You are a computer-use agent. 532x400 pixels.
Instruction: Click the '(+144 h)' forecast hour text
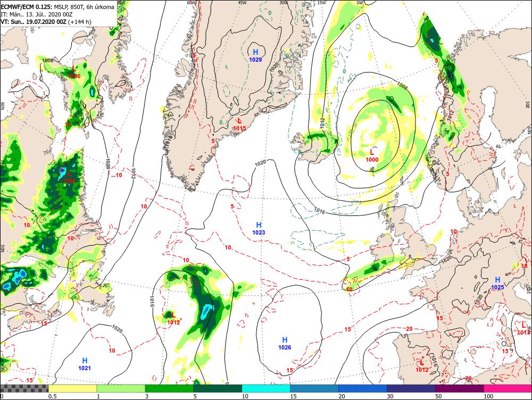[x=80, y=22]
